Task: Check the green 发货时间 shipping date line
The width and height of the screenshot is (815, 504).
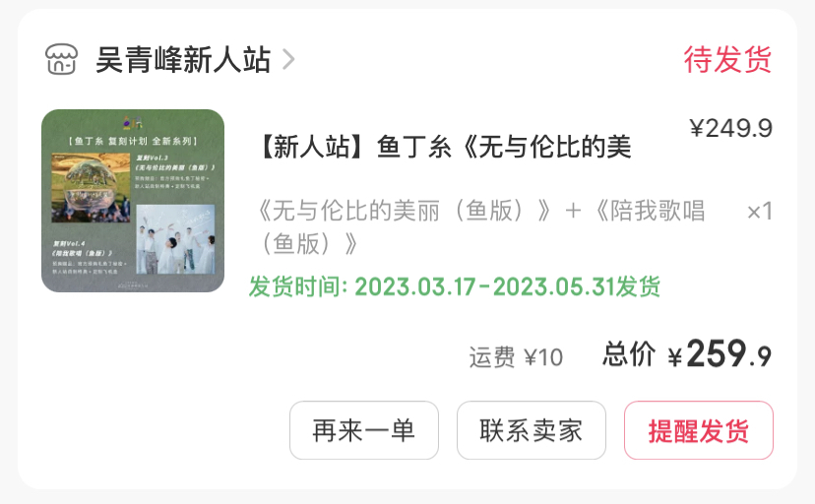Action: [x=455, y=286]
